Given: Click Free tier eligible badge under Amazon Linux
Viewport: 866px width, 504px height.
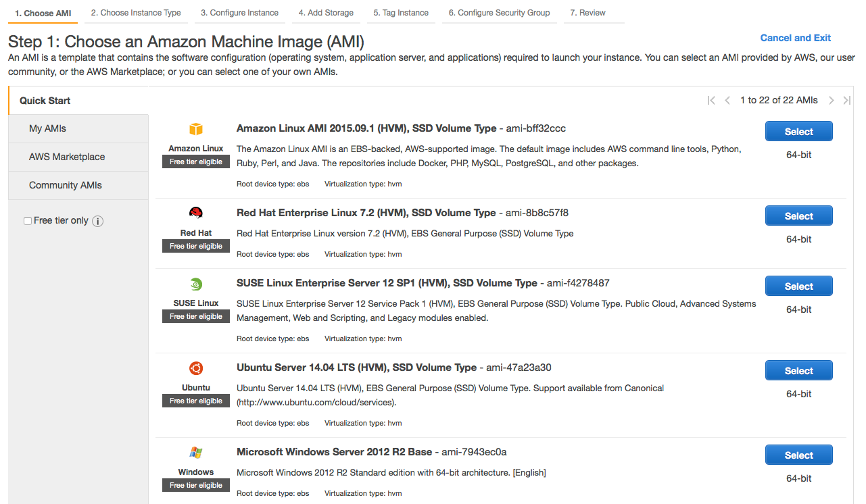Looking at the screenshot, I should (x=196, y=161).
